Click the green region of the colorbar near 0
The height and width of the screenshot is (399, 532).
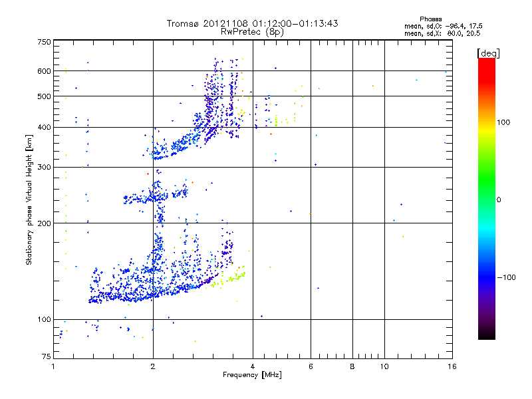[487, 199]
